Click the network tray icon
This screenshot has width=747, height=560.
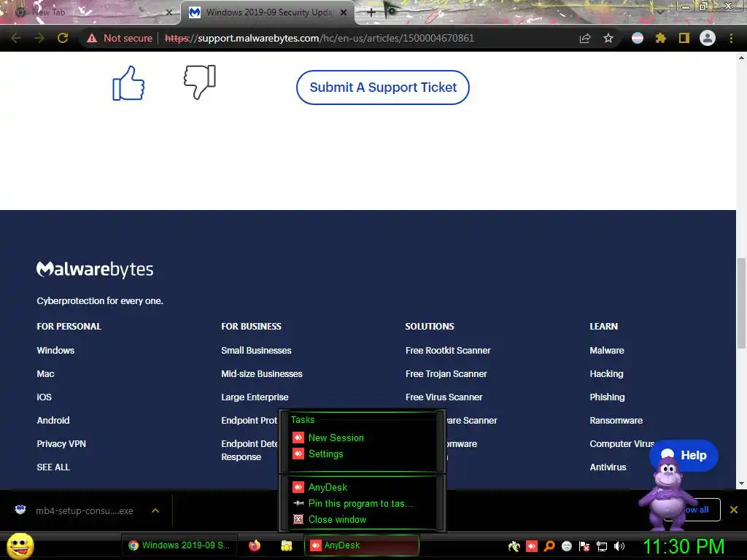click(x=602, y=546)
